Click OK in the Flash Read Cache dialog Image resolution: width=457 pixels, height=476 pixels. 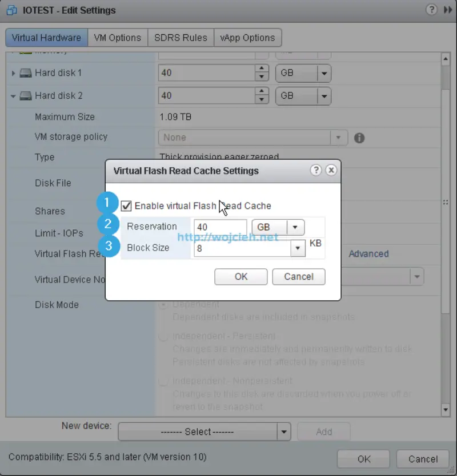240,276
